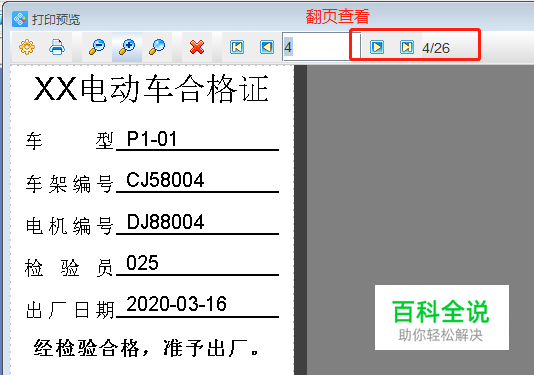Click the page number input field

[321, 47]
